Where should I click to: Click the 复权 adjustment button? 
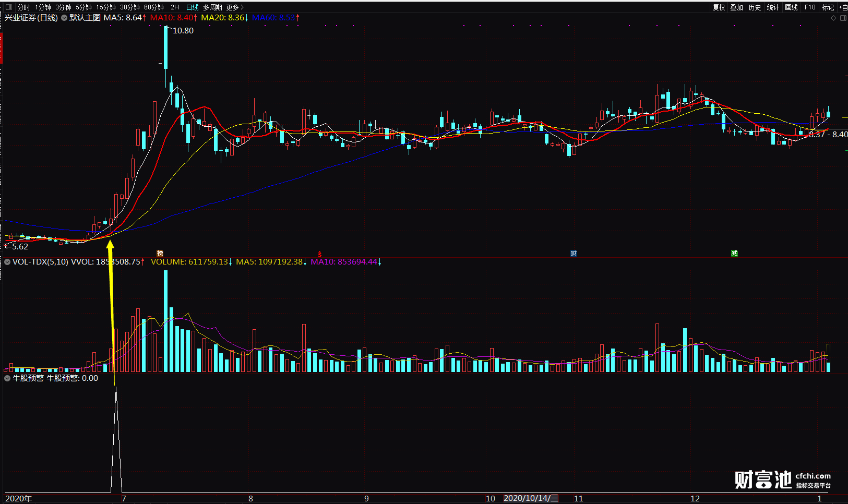click(x=719, y=7)
